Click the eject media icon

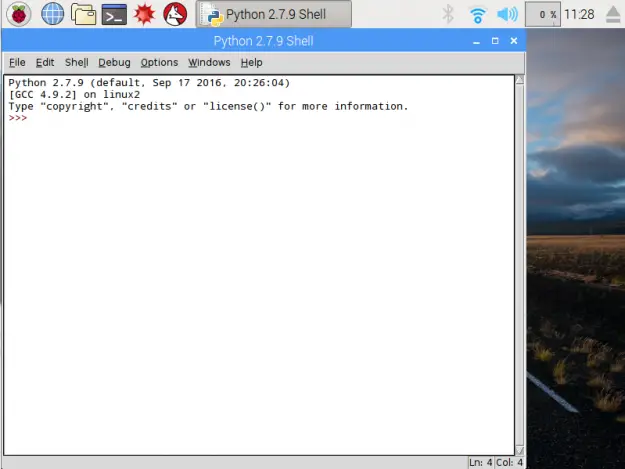613,15
